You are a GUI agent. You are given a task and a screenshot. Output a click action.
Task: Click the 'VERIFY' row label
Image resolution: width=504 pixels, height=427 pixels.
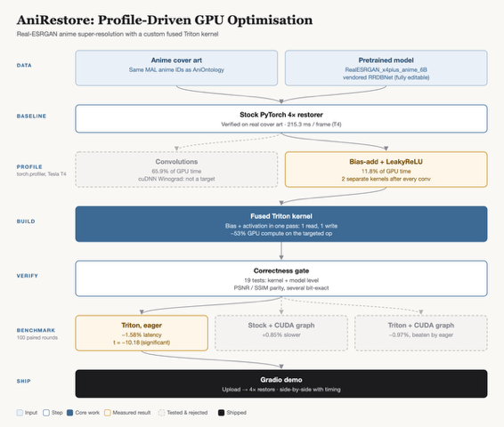[28, 276]
